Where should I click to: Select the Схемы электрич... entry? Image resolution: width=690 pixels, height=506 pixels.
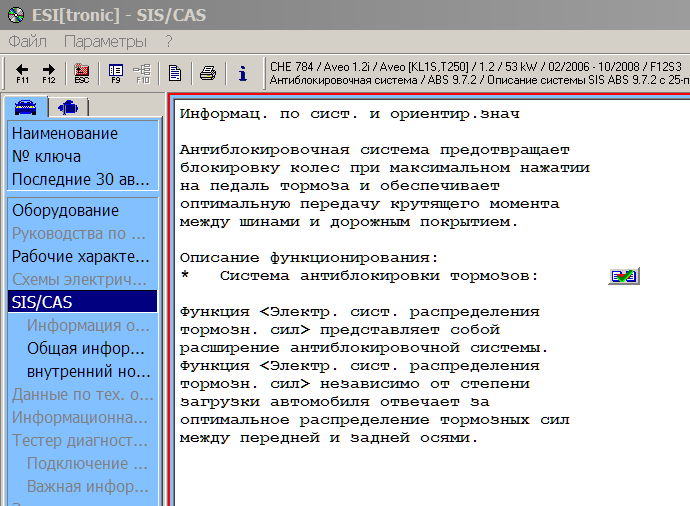[x=83, y=279]
